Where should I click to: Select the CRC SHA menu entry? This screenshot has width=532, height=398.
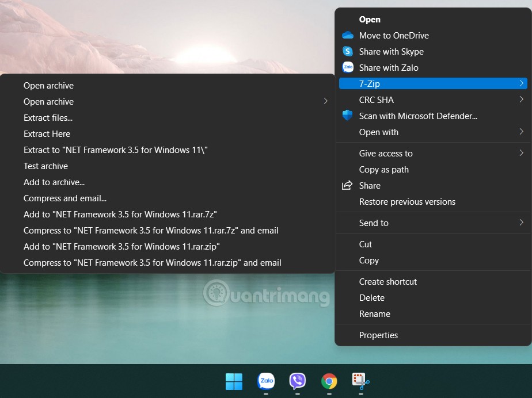pos(433,99)
